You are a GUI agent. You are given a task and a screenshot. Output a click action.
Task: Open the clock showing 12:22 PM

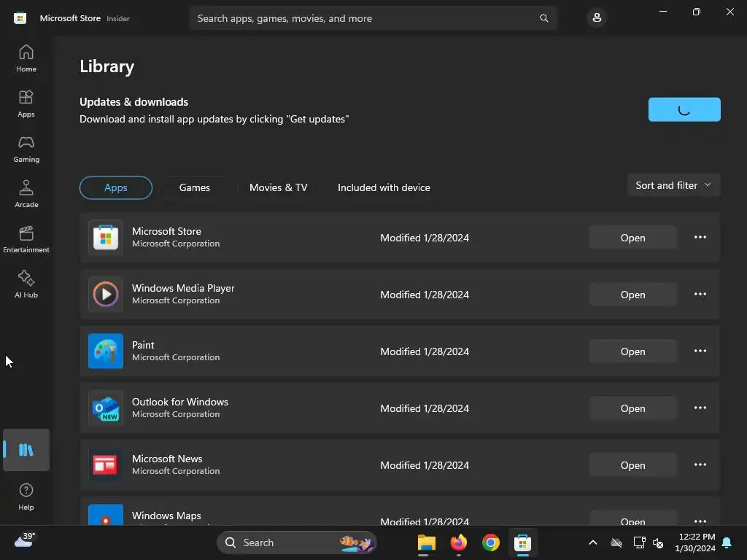coord(695,542)
